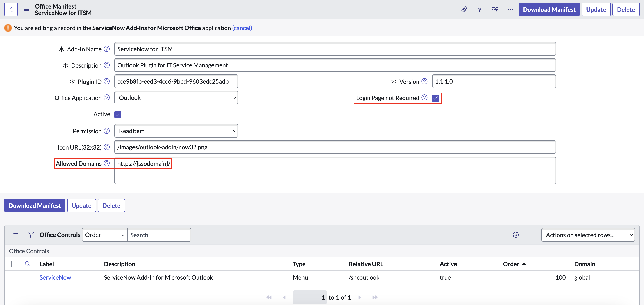The height and width of the screenshot is (305, 644).
Task: Sort list by Active column header
Action: coord(448,264)
